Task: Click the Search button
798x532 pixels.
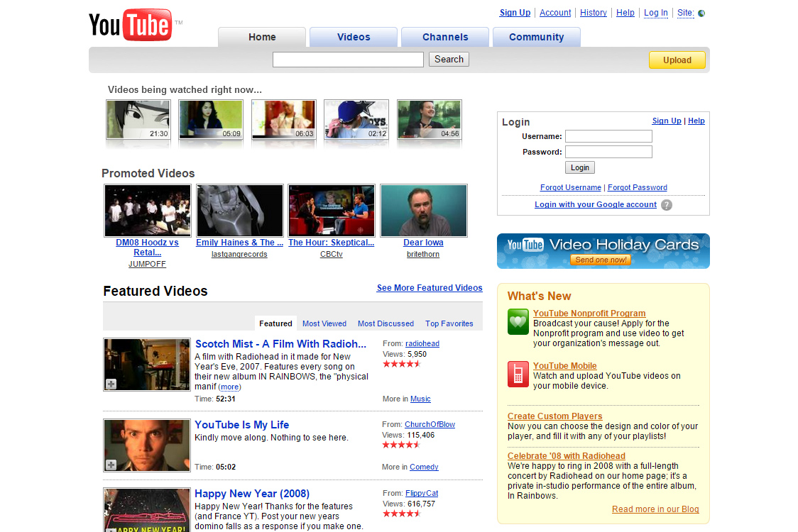Action: pos(449,59)
